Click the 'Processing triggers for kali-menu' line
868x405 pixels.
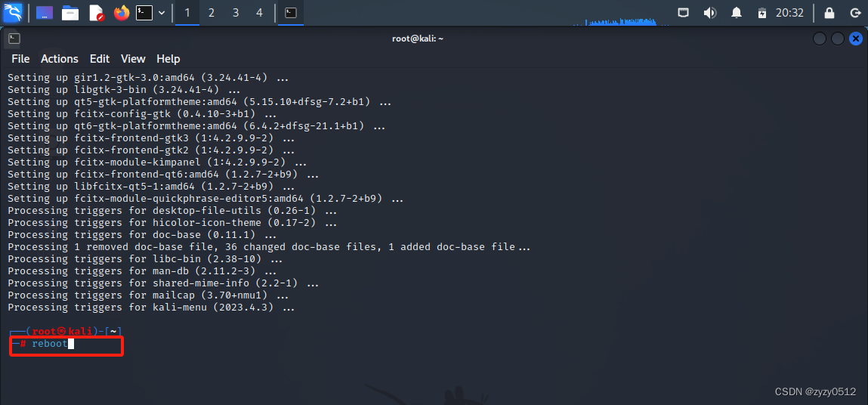tap(151, 308)
